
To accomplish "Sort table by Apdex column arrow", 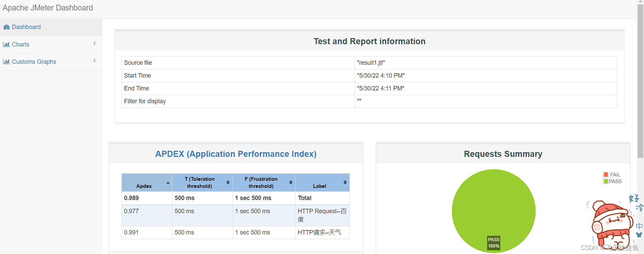I will [x=168, y=183].
